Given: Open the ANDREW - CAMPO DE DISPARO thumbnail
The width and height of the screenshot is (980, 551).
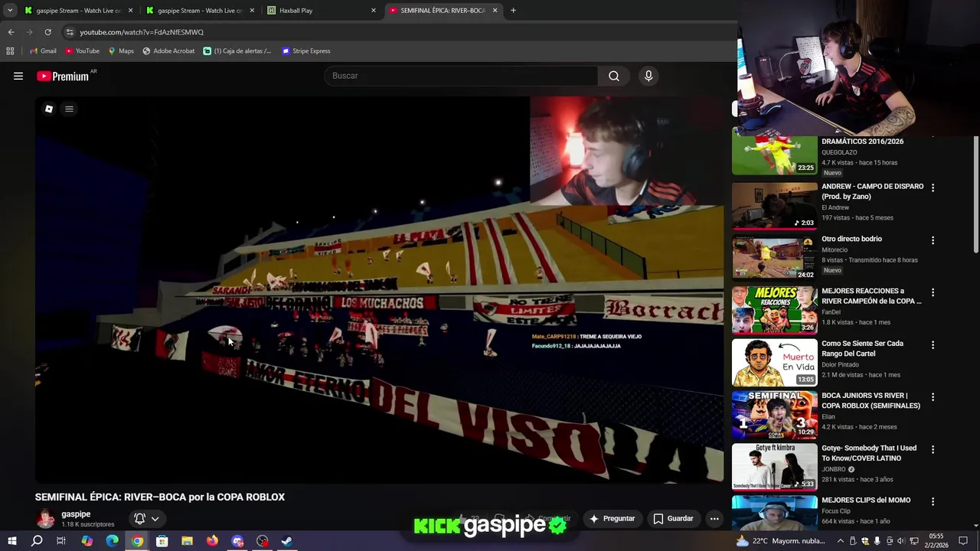Looking at the screenshot, I should coord(775,206).
